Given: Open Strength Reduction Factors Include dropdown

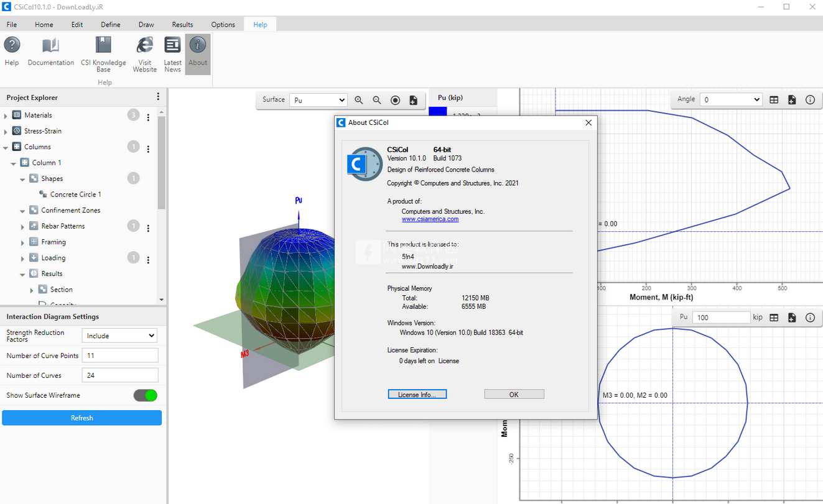Looking at the screenshot, I should pos(119,336).
